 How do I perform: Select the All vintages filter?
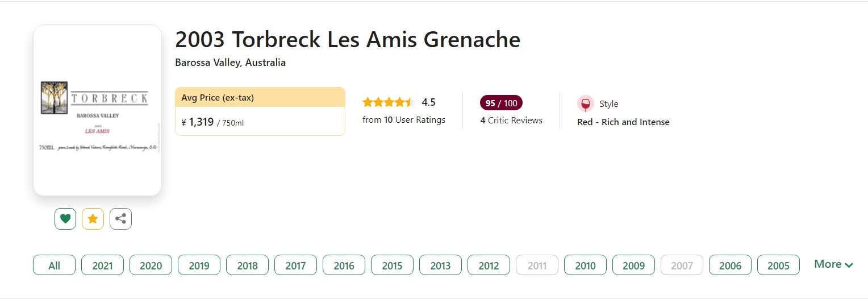click(55, 265)
